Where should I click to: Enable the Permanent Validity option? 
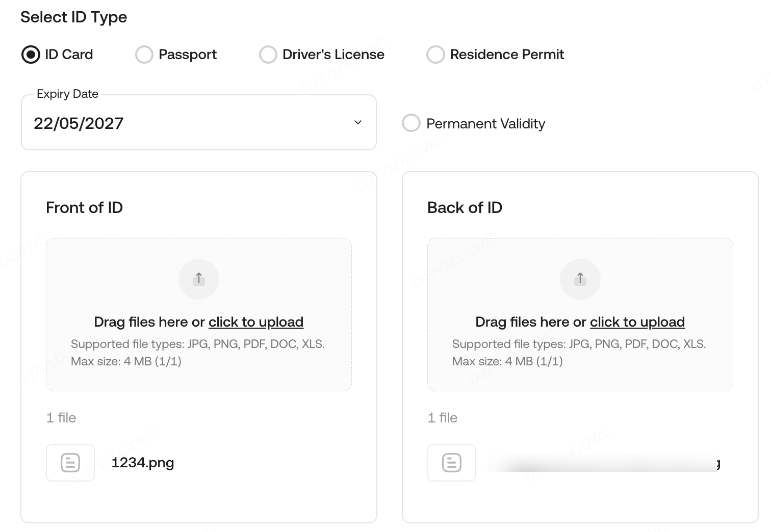pos(411,123)
